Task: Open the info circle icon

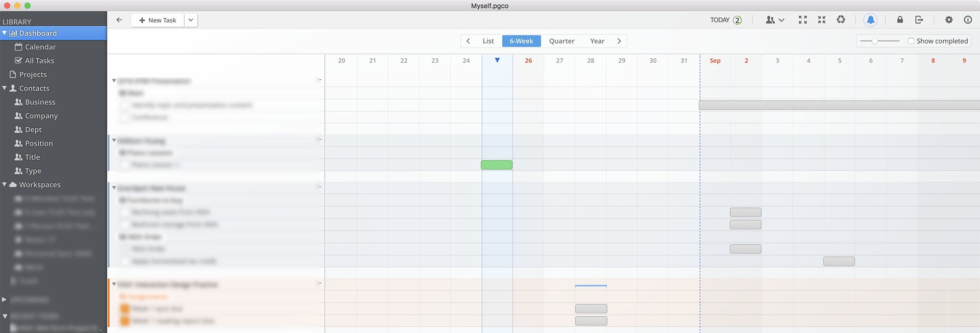Action: point(968,20)
